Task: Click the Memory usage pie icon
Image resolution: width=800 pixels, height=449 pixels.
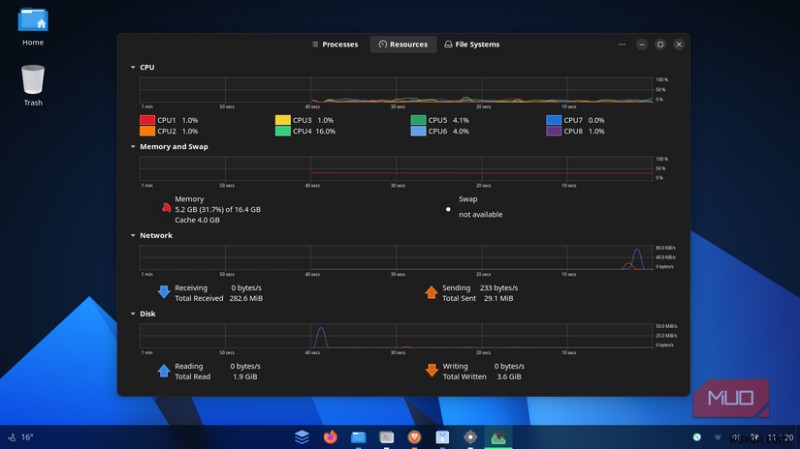Action: click(x=166, y=208)
